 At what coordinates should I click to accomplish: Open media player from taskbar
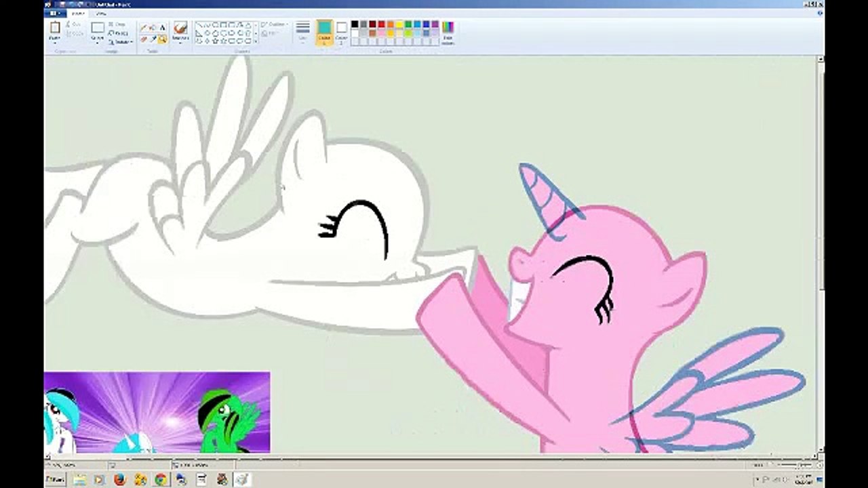[x=100, y=479]
